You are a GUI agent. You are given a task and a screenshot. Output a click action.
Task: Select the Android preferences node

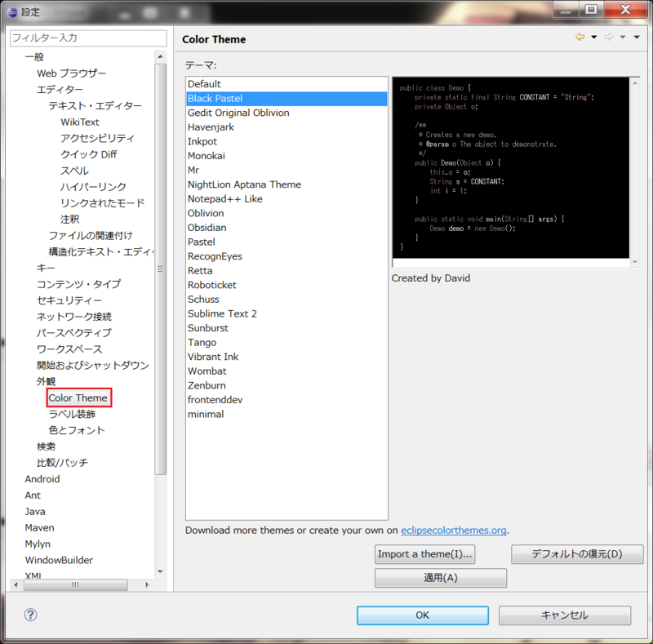(42, 479)
